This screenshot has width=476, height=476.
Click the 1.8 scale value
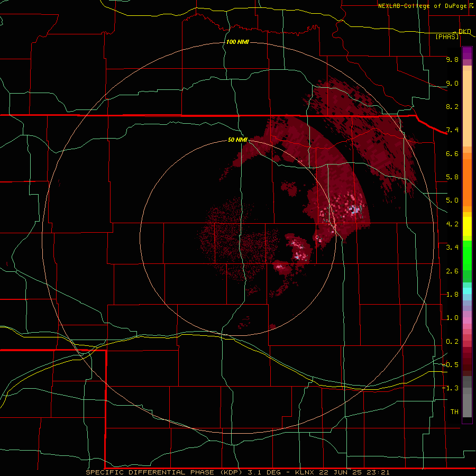click(x=452, y=295)
